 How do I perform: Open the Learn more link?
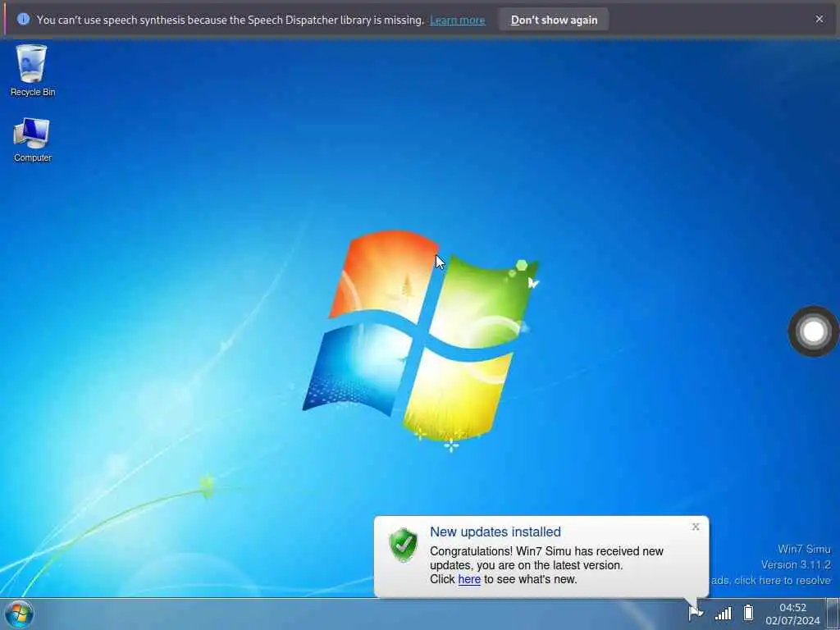click(x=457, y=21)
